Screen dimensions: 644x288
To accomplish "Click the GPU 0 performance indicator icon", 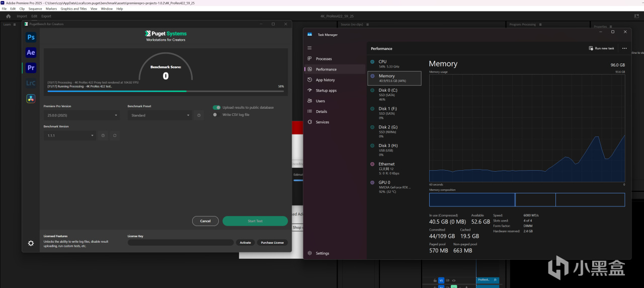I will tap(372, 182).
